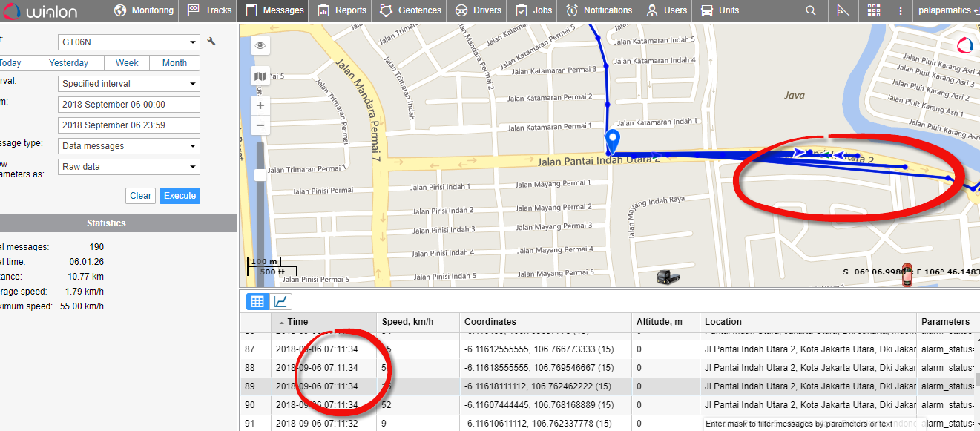Click the Execute button
The image size is (980, 431).
(180, 196)
